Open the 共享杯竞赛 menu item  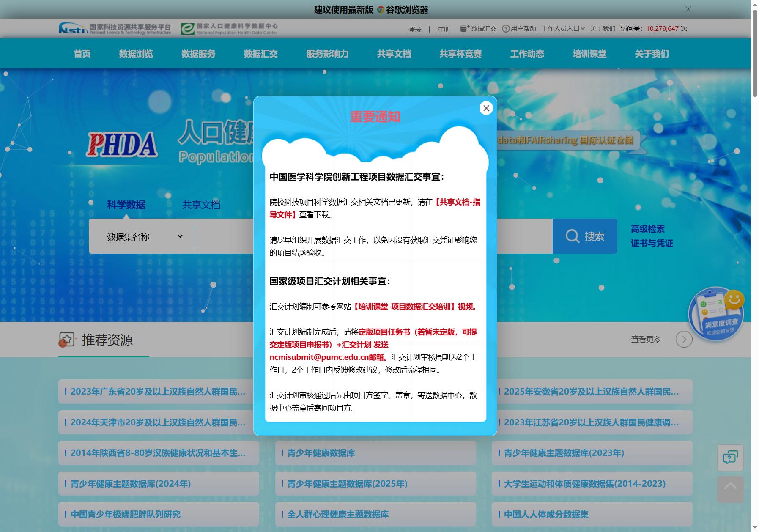pos(460,54)
